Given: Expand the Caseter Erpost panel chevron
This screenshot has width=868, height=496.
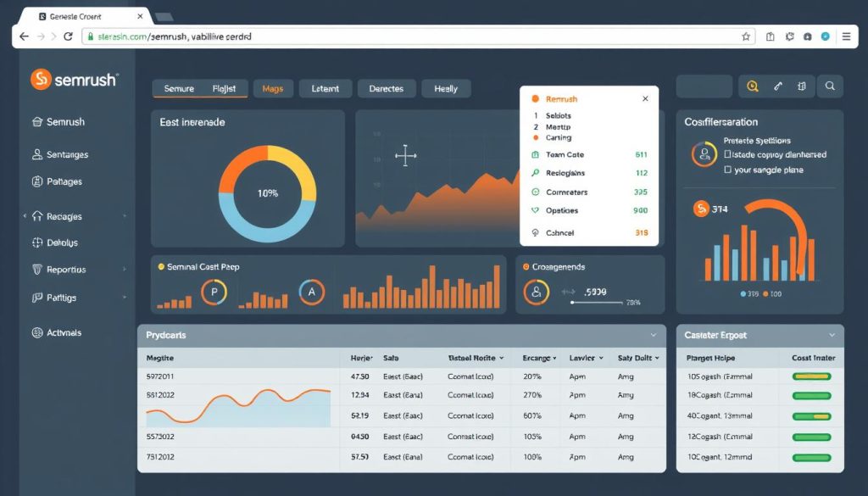Looking at the screenshot, I should click(832, 336).
